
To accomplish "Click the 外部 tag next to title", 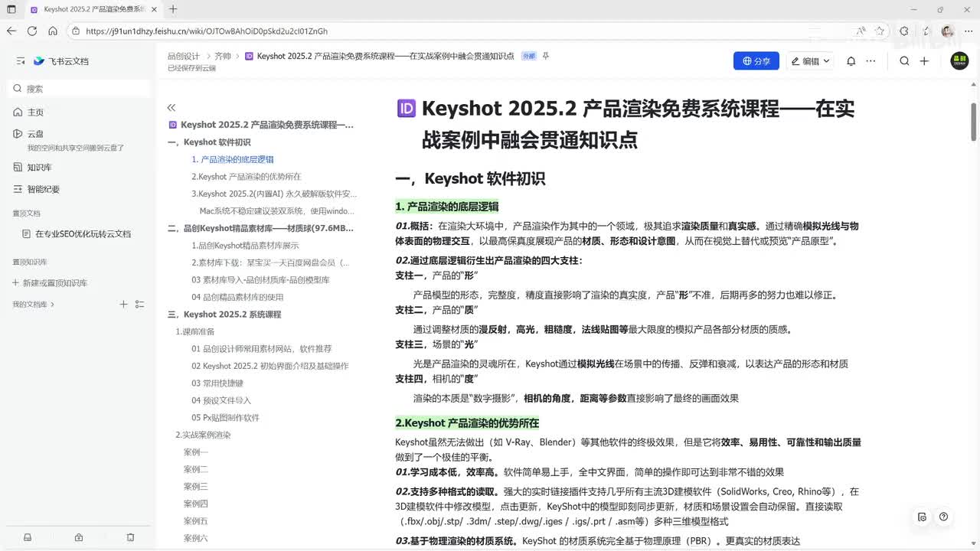I will pyautogui.click(x=528, y=57).
